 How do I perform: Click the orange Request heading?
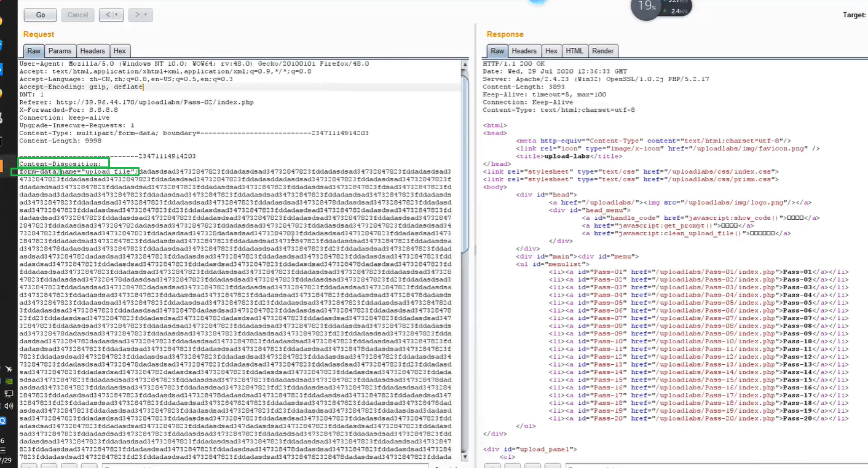coord(39,34)
